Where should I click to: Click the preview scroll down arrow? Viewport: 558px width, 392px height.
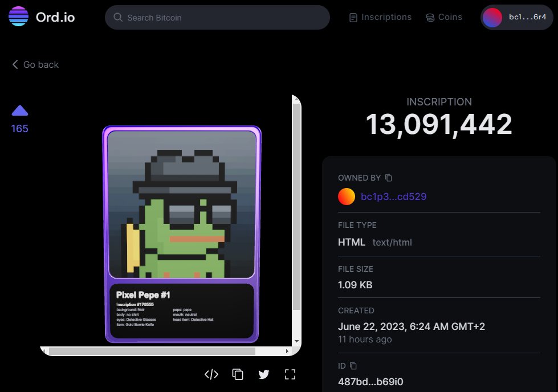[296, 341]
